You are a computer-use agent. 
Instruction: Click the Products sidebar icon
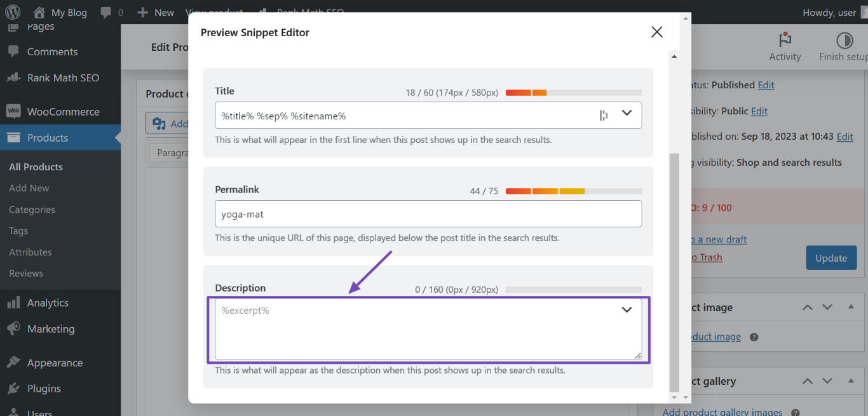[x=13, y=138]
